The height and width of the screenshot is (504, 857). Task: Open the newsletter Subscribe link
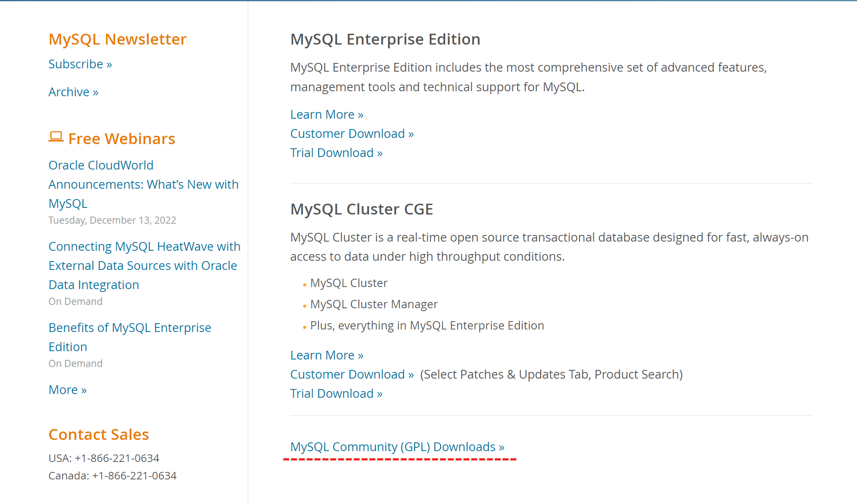[80, 64]
